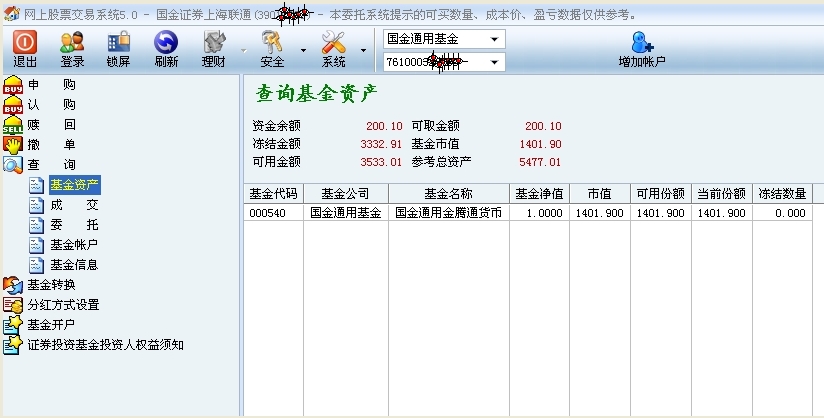Sort by 基金名称 column header
The image size is (824, 418).
click(449, 194)
